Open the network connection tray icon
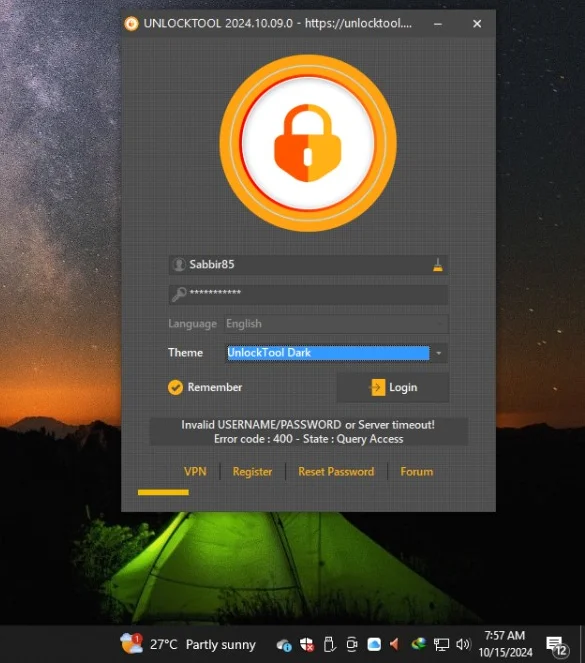The height and width of the screenshot is (663, 585). pos(441,645)
